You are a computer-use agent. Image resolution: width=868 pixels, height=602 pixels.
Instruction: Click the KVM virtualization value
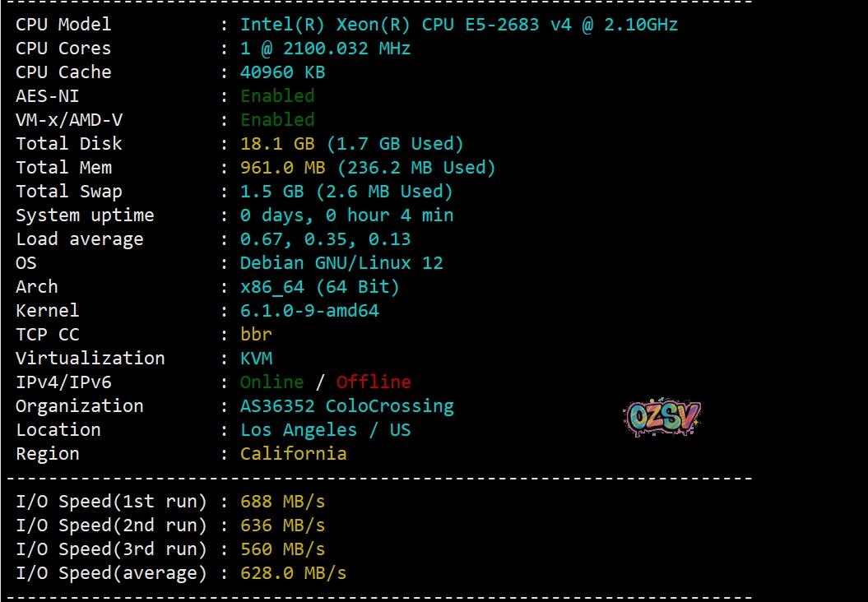(x=256, y=359)
